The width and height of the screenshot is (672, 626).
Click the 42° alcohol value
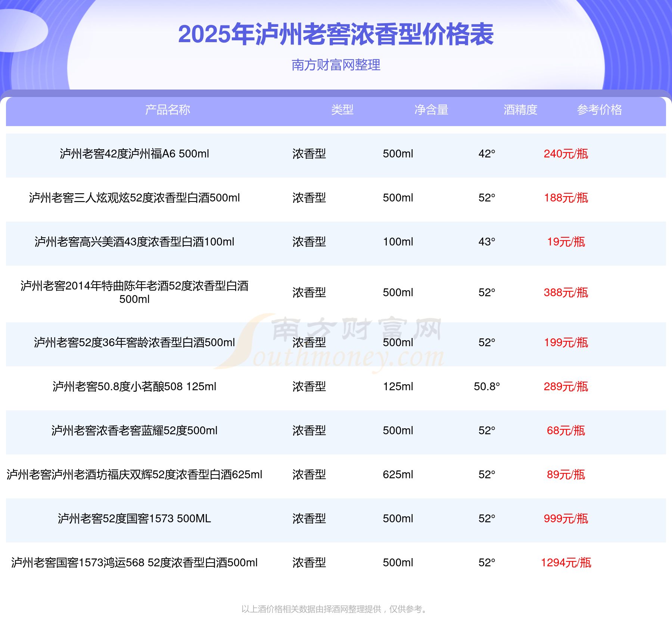[x=487, y=154]
